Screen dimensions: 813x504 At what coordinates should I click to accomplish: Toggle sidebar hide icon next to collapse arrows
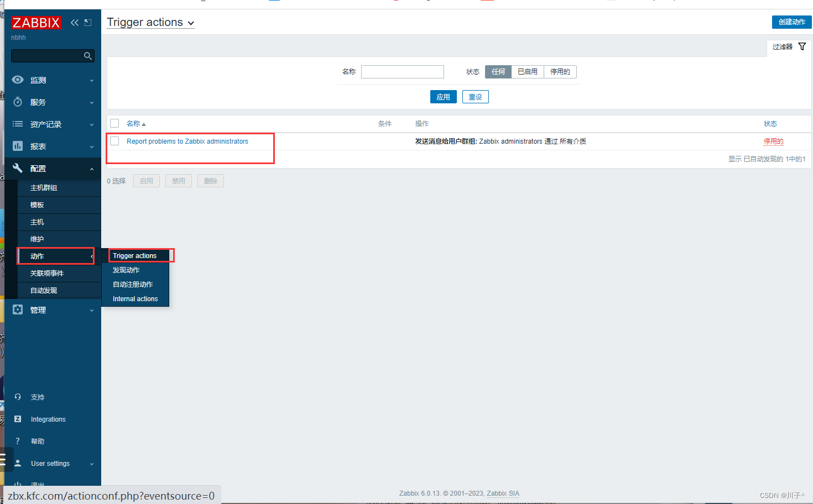[x=88, y=23]
